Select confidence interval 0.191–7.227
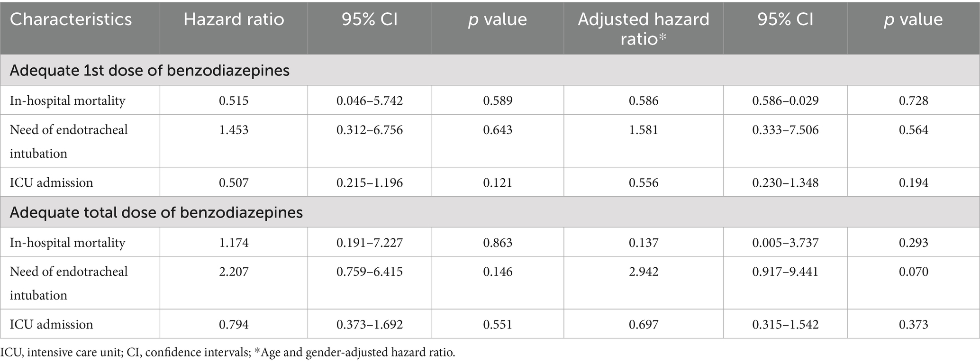Viewport: 980px width, 364px height. click(x=370, y=243)
